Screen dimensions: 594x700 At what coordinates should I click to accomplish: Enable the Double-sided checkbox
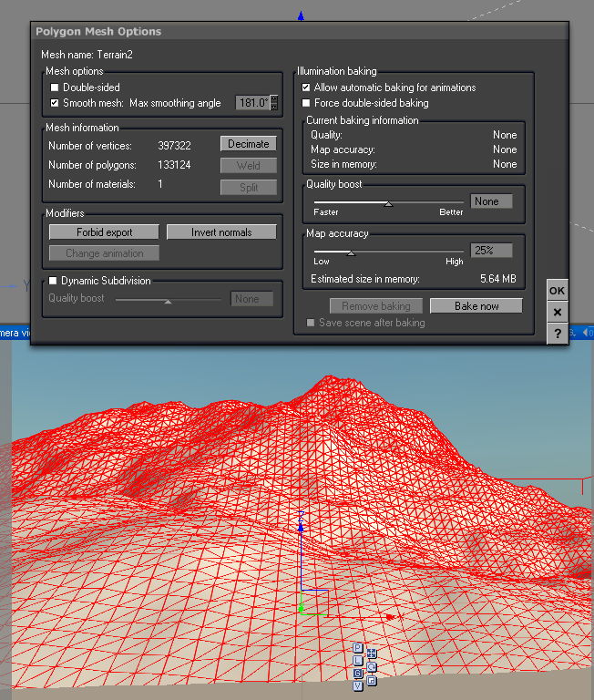point(55,87)
